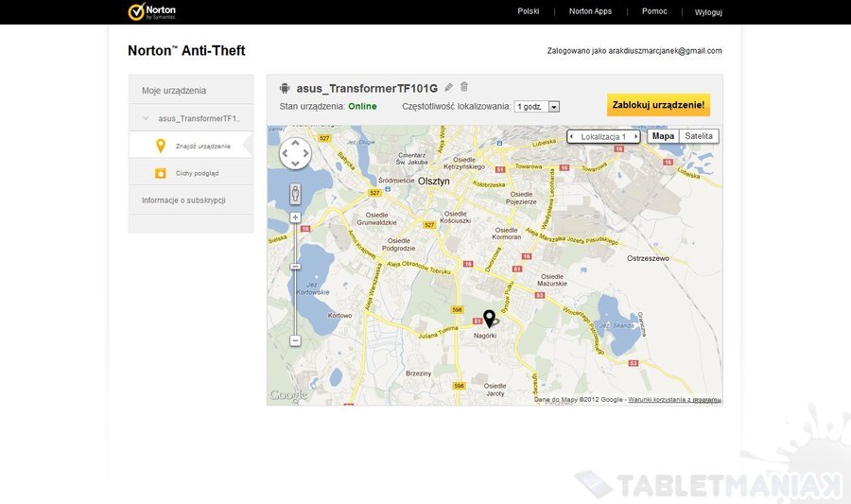The width and height of the screenshot is (851, 504).
Task: Click the Google logo on the map
Action: pos(288,395)
